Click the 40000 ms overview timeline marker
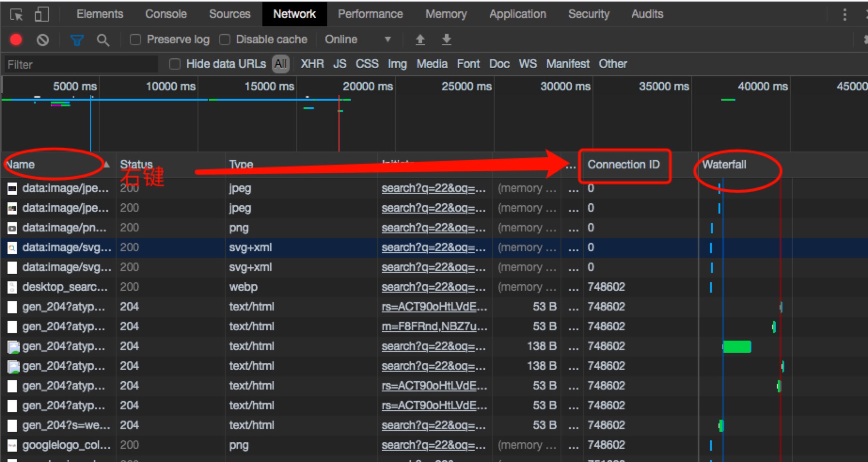Screen dimensions: 868x462 [x=763, y=86]
